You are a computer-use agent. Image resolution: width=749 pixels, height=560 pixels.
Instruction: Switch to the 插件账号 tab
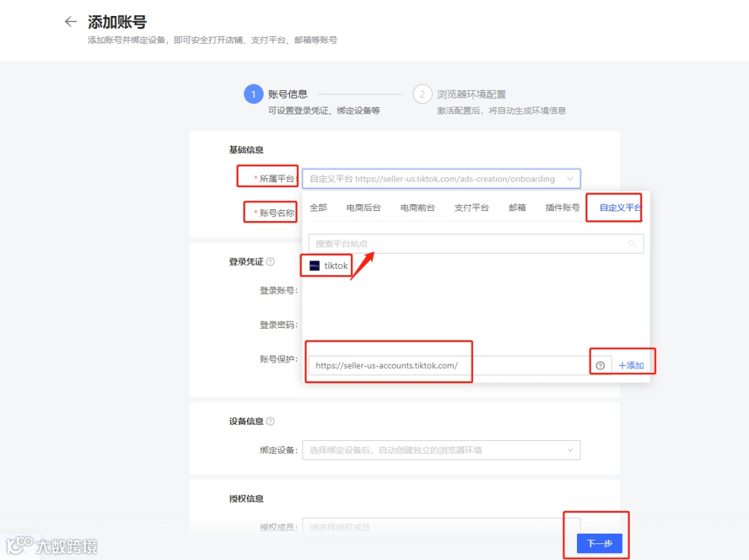point(562,207)
